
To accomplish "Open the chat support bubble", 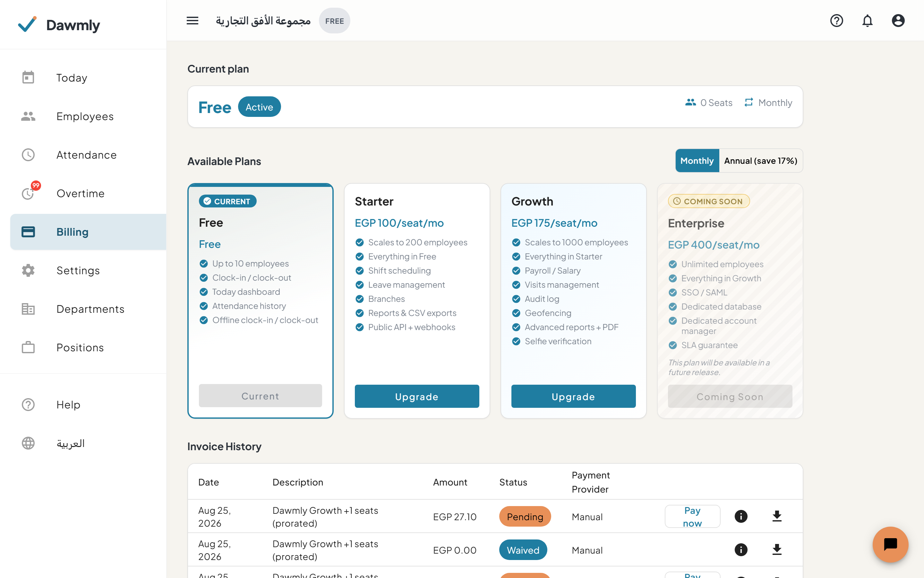I will tap(890, 544).
